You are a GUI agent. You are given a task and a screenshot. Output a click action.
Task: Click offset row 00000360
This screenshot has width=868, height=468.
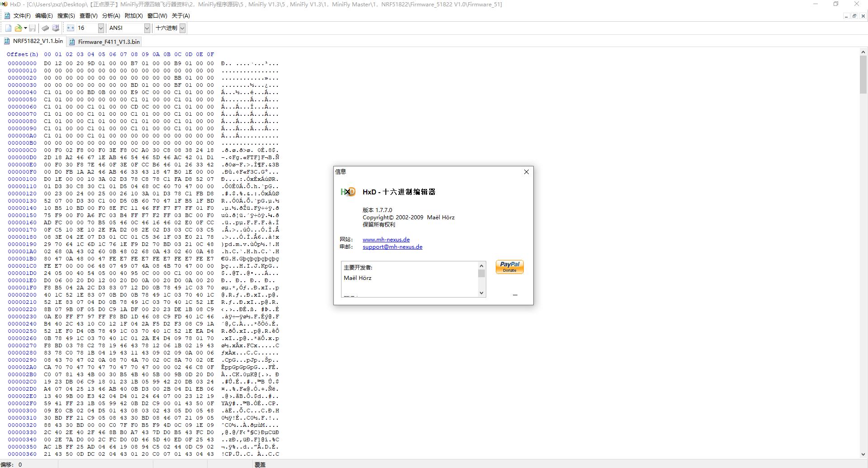22,454
